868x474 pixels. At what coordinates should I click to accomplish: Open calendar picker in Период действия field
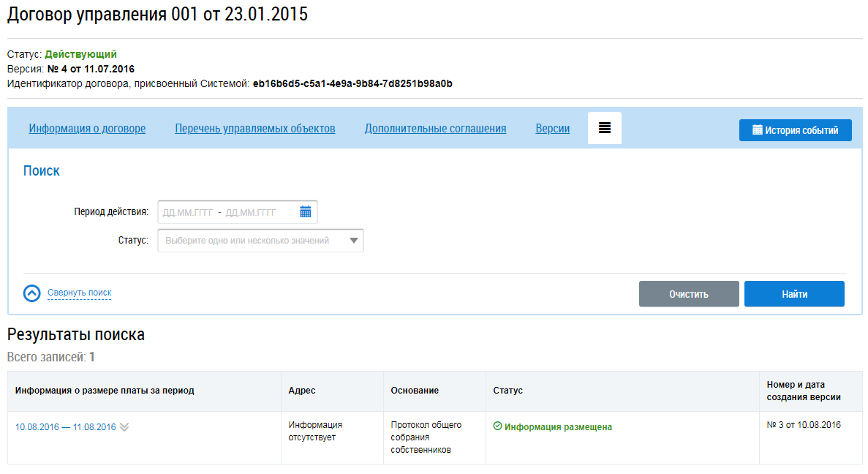(306, 212)
